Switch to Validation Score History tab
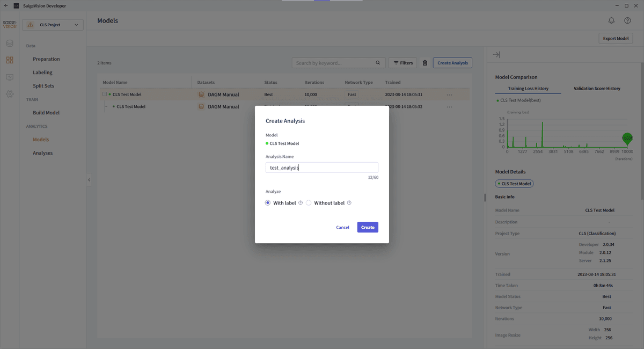This screenshot has width=644, height=349. pos(597,89)
